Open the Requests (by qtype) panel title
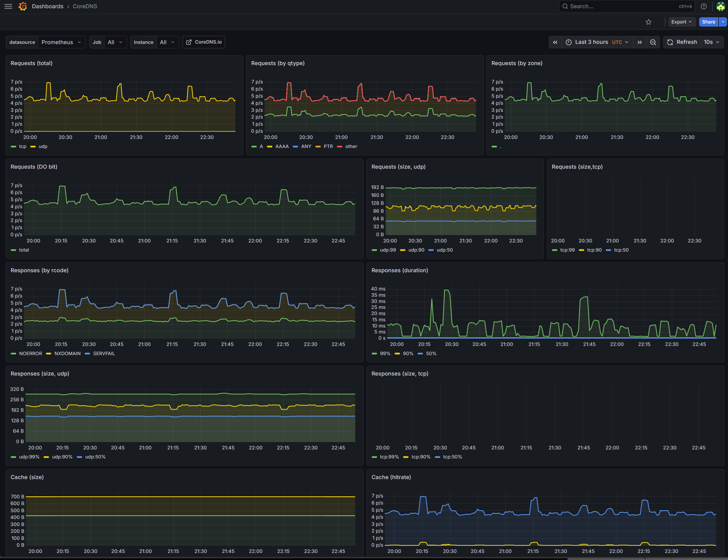The height and width of the screenshot is (560, 728). pyautogui.click(x=278, y=63)
